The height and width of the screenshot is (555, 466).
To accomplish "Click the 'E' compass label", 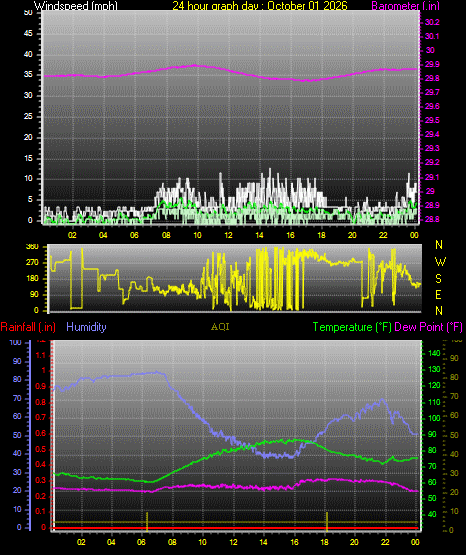I will click(x=438, y=294).
